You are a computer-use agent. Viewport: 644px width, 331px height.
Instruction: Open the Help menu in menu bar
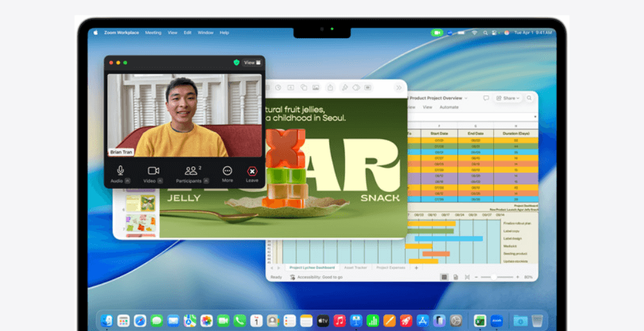tap(224, 32)
